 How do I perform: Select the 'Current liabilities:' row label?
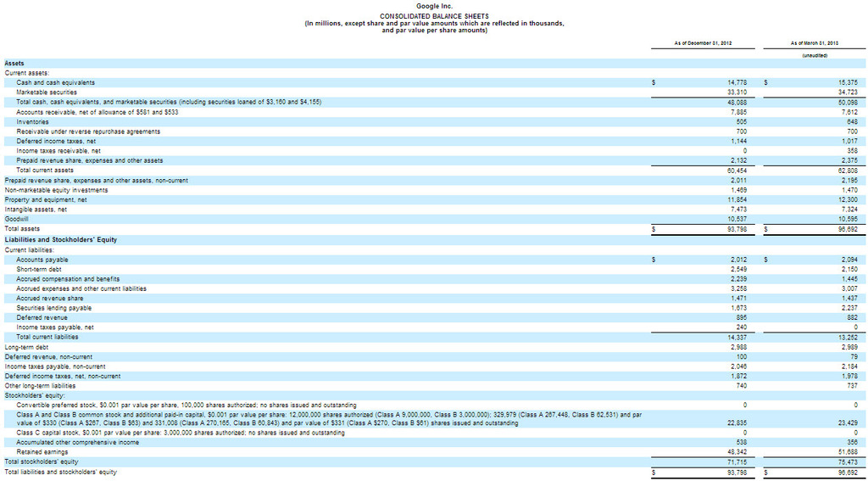tap(31, 250)
